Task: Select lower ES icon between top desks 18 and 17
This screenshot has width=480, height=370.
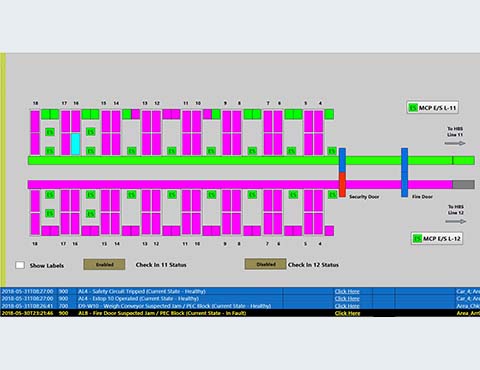Action: (x=50, y=151)
